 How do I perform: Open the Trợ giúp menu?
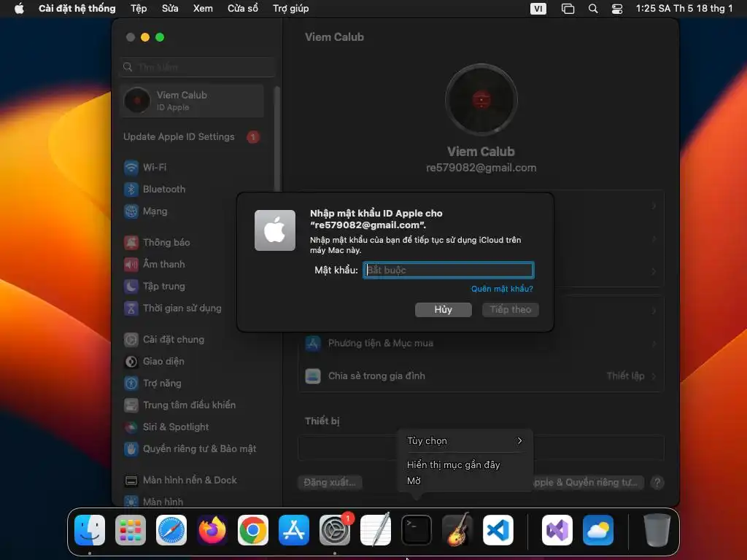[x=290, y=9]
